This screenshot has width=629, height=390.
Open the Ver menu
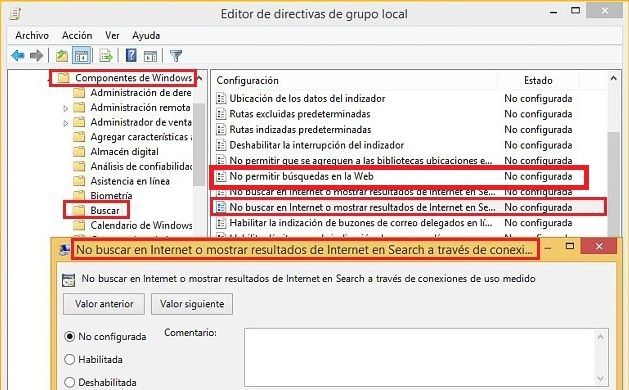click(x=112, y=35)
